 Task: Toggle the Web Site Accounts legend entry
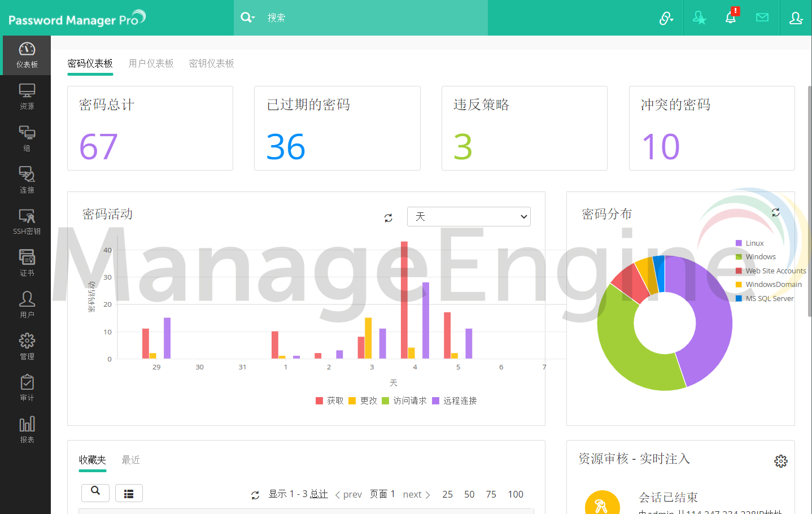(771, 271)
